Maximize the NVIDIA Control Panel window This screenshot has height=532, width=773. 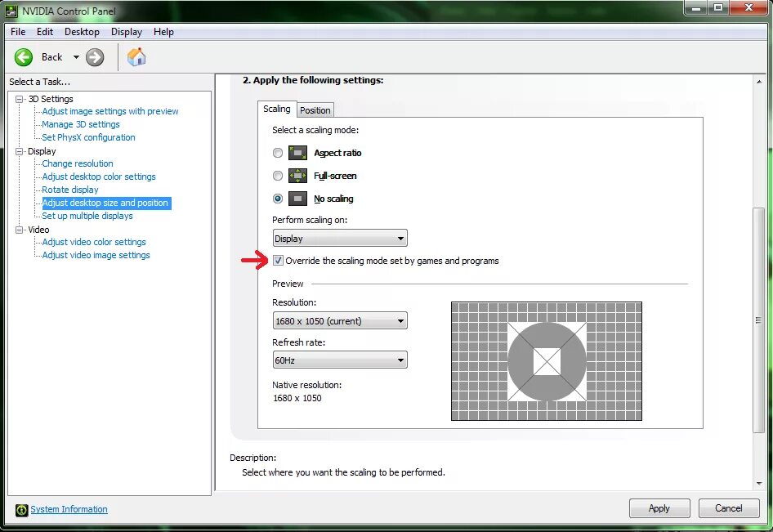coord(718,8)
